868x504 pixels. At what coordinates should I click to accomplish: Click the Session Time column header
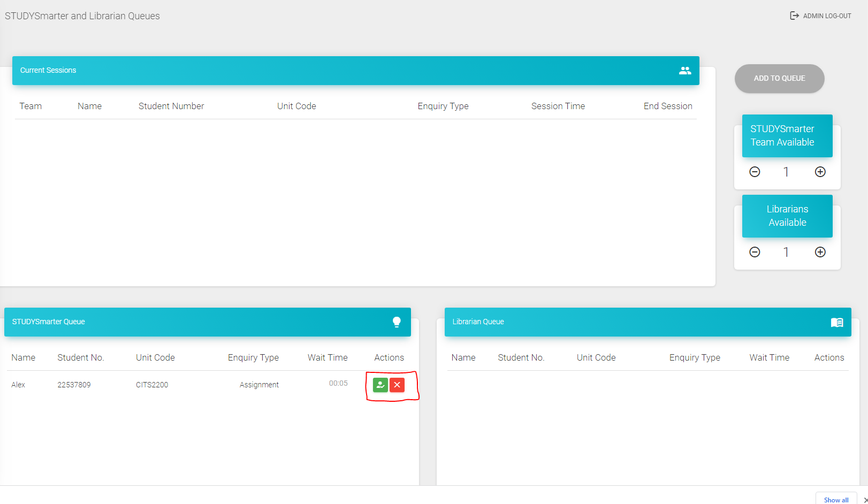point(558,106)
